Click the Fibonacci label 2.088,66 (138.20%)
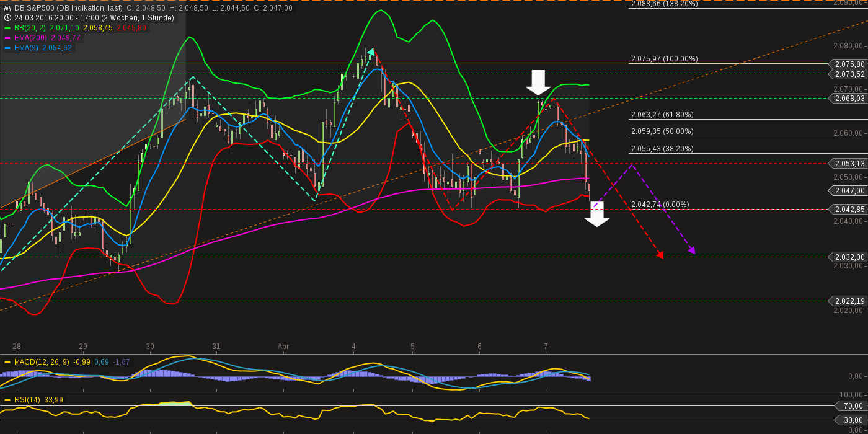 pos(664,4)
